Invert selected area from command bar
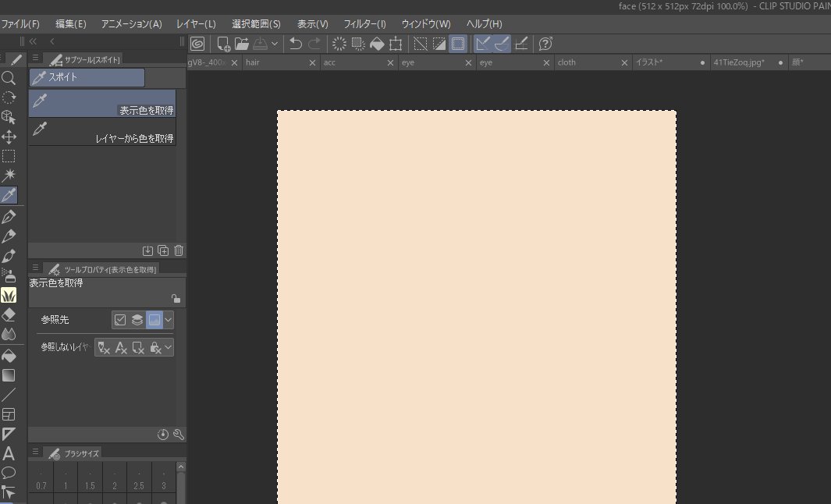The image size is (831, 504). (x=439, y=44)
